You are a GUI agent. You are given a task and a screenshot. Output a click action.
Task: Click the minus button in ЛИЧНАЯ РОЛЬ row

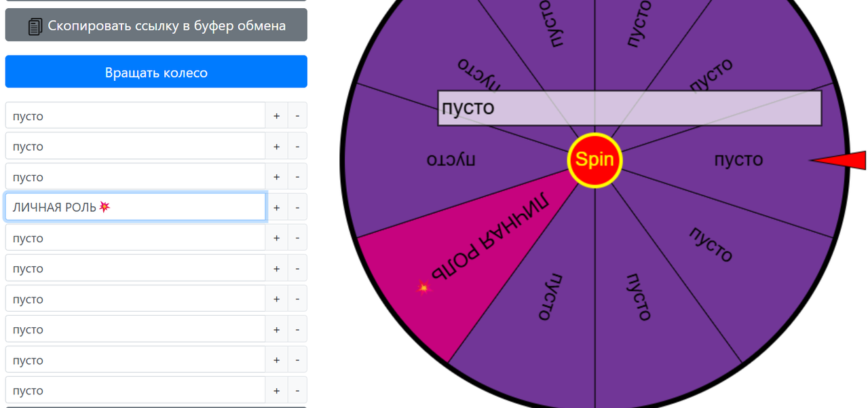(297, 207)
